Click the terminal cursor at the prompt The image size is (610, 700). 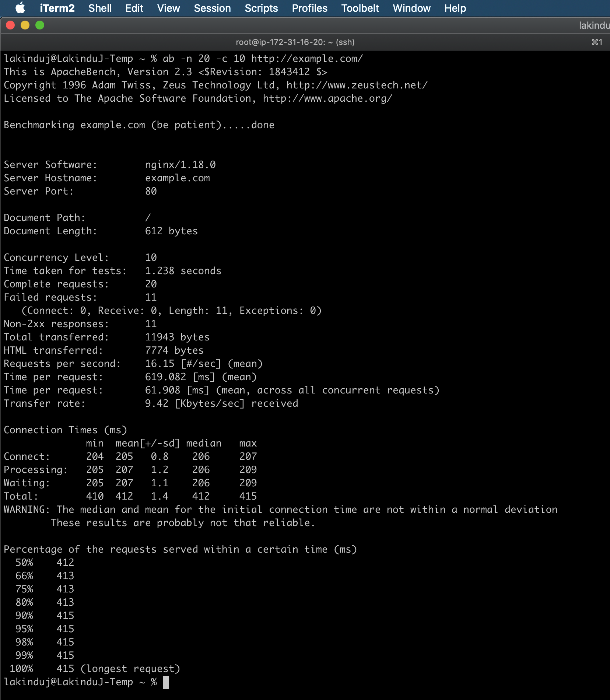pyautogui.click(x=166, y=682)
